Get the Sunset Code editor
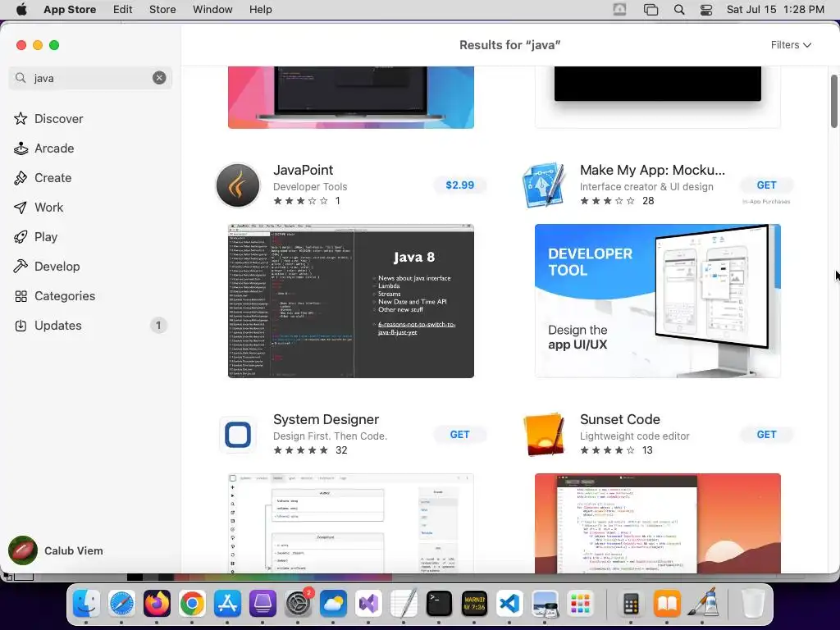The image size is (840, 630). (766, 435)
